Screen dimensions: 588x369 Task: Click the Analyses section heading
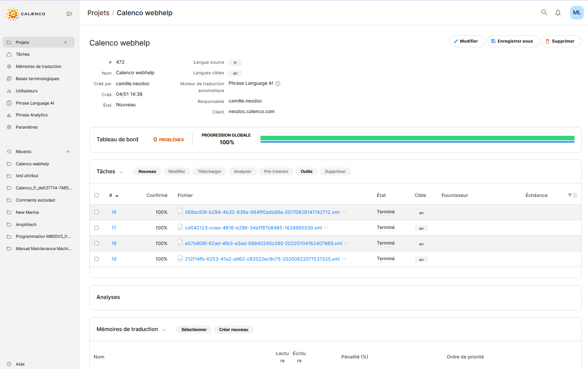point(108,297)
